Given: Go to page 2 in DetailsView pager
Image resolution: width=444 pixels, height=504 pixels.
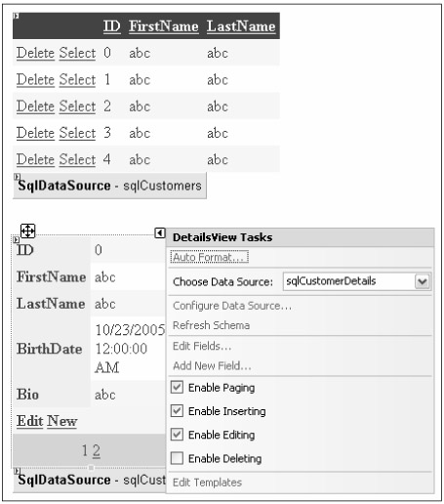Looking at the screenshot, I should click(x=97, y=451).
